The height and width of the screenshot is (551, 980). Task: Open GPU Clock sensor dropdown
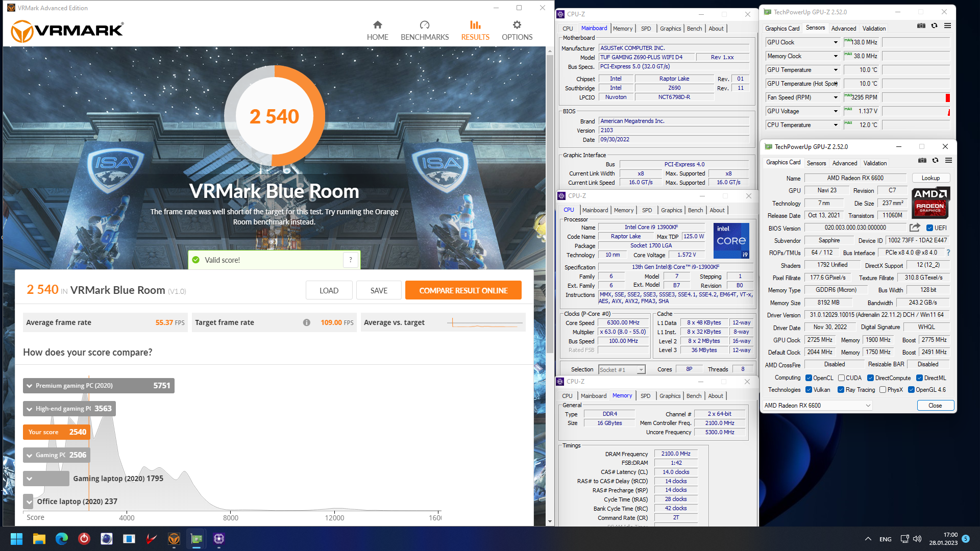836,42
